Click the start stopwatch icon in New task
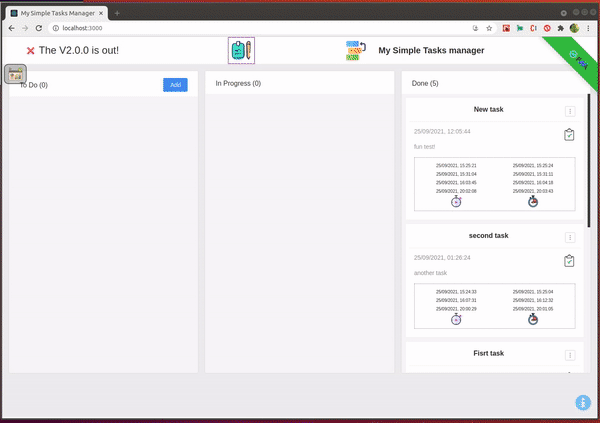This screenshot has width=600, height=423. 456,201
